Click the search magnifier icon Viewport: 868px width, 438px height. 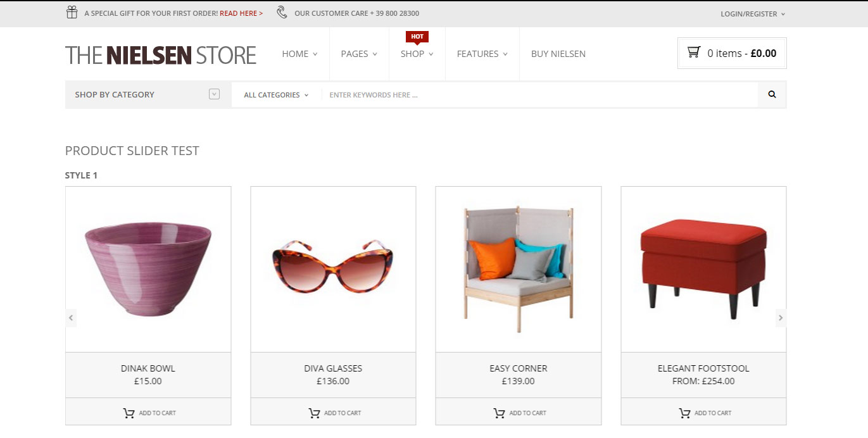click(x=772, y=95)
